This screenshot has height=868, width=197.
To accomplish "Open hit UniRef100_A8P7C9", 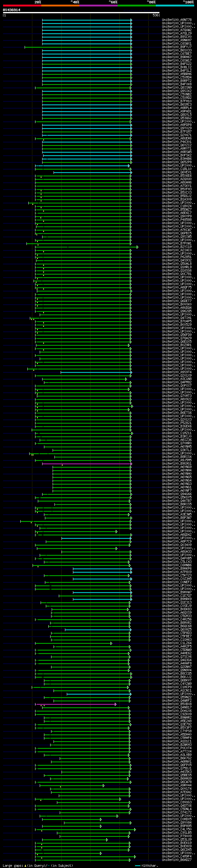I will [177, 542].
